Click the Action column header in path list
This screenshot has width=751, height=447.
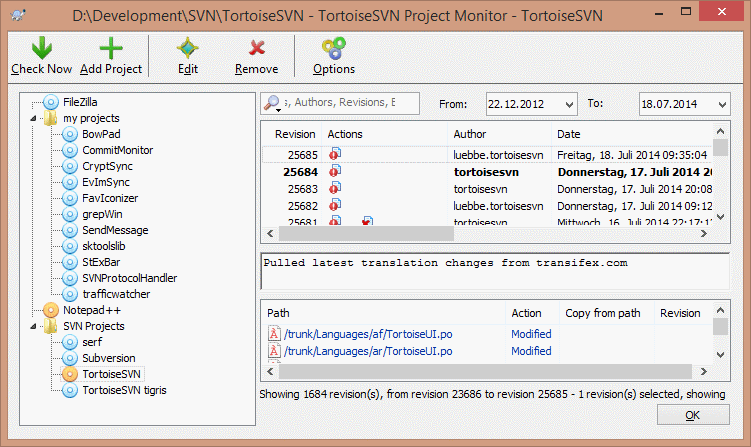532,313
